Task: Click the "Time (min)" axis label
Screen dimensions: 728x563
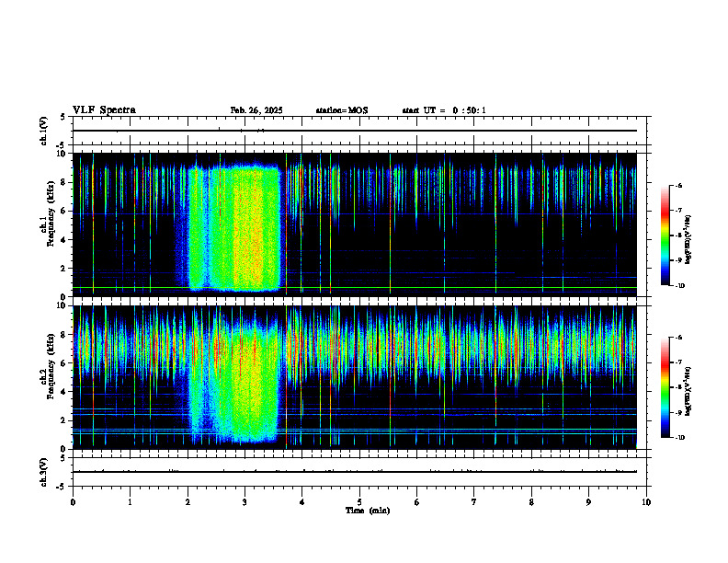Action: (368, 511)
